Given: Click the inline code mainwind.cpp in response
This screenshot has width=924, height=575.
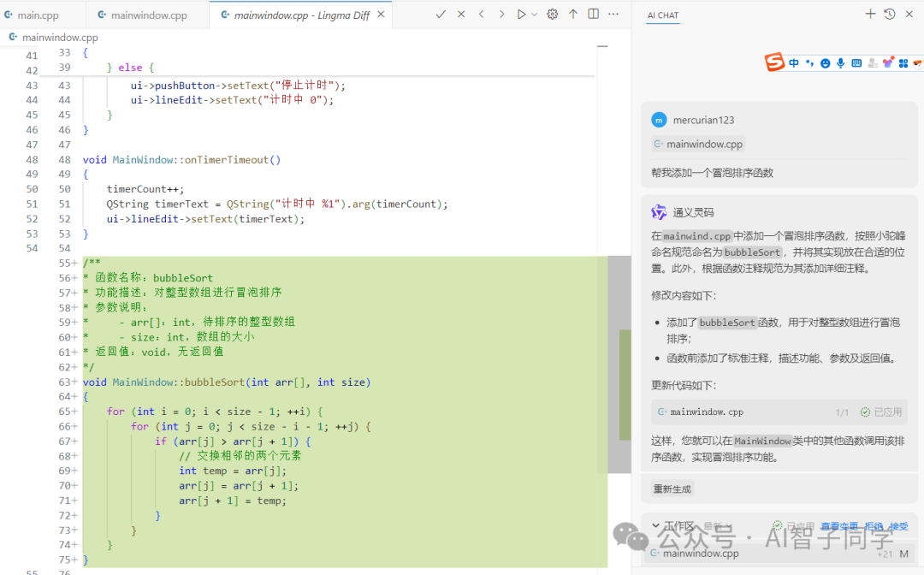Looking at the screenshot, I should click(x=697, y=235).
